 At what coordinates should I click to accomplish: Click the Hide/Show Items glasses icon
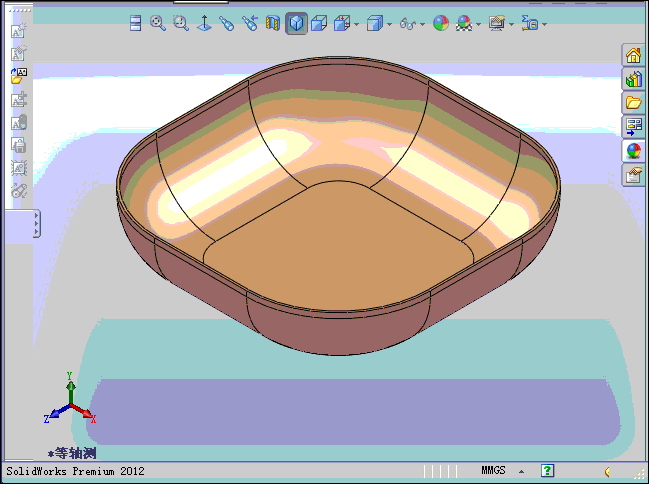click(x=408, y=24)
